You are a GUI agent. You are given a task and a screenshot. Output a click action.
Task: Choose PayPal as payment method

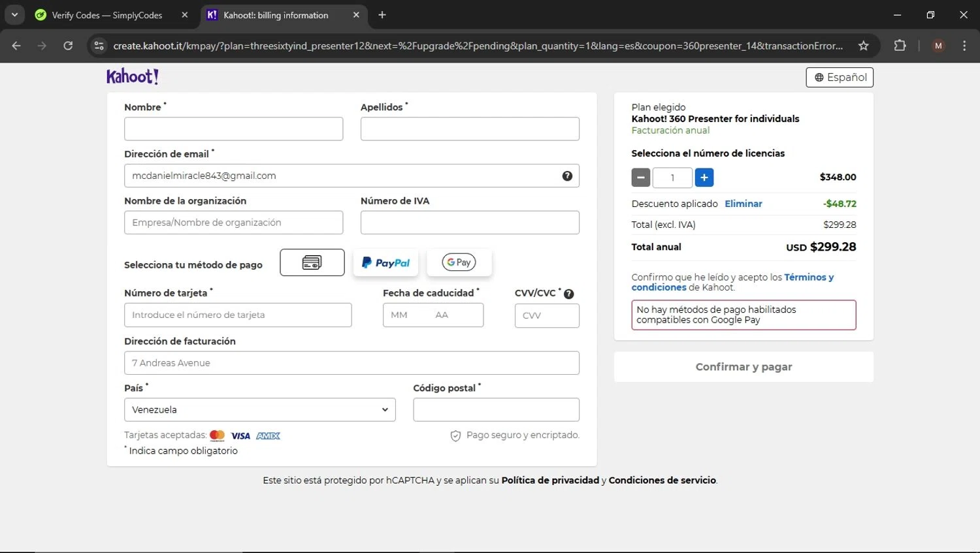(x=385, y=262)
